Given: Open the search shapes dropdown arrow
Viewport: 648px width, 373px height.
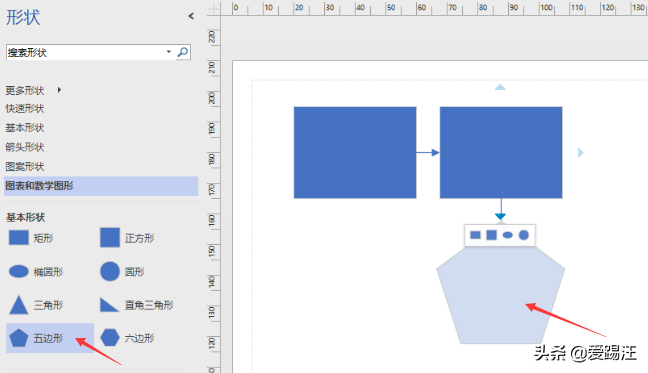Looking at the screenshot, I should (169, 52).
